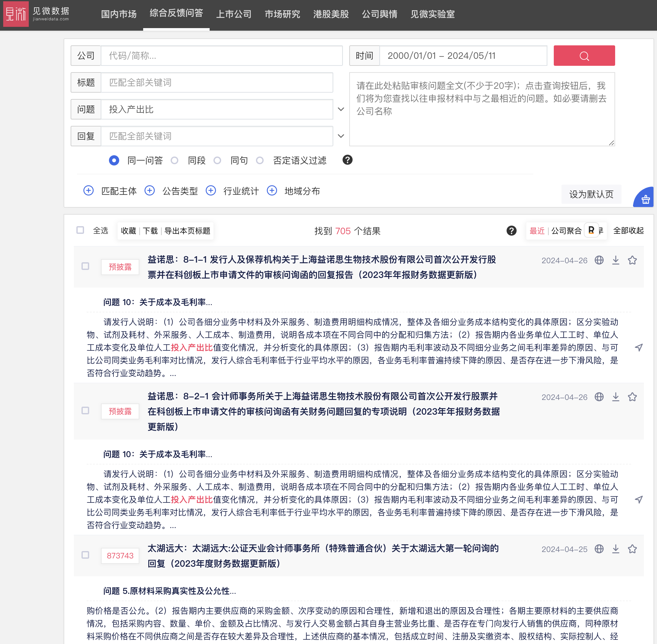Open web view globe for 益诺思 8-1-1 result
Viewport: 657px width, 644px height.
599,260
